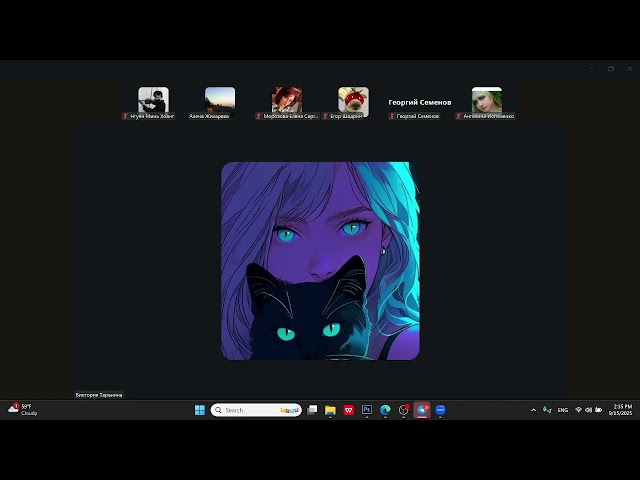Select the sunset landscape participant thumbnail

pyautogui.click(x=220, y=100)
